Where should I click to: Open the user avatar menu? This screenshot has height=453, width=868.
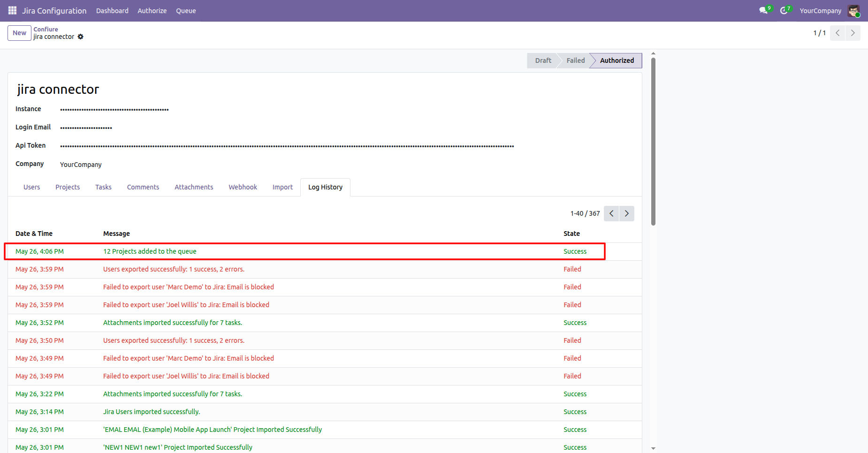point(853,11)
